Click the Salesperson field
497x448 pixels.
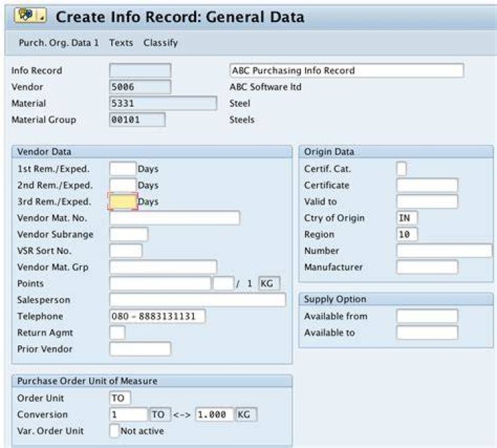(197, 300)
